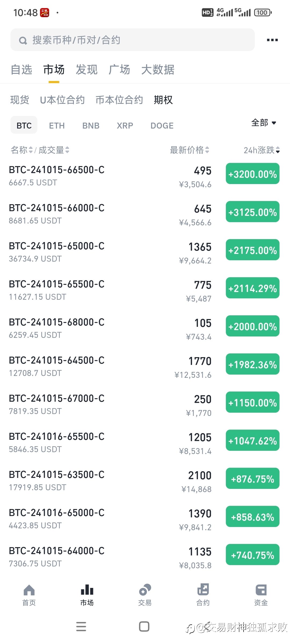The width and height of the screenshot is (290, 644).
Task: Tap the +3200.00% change badge
Action: (x=252, y=174)
